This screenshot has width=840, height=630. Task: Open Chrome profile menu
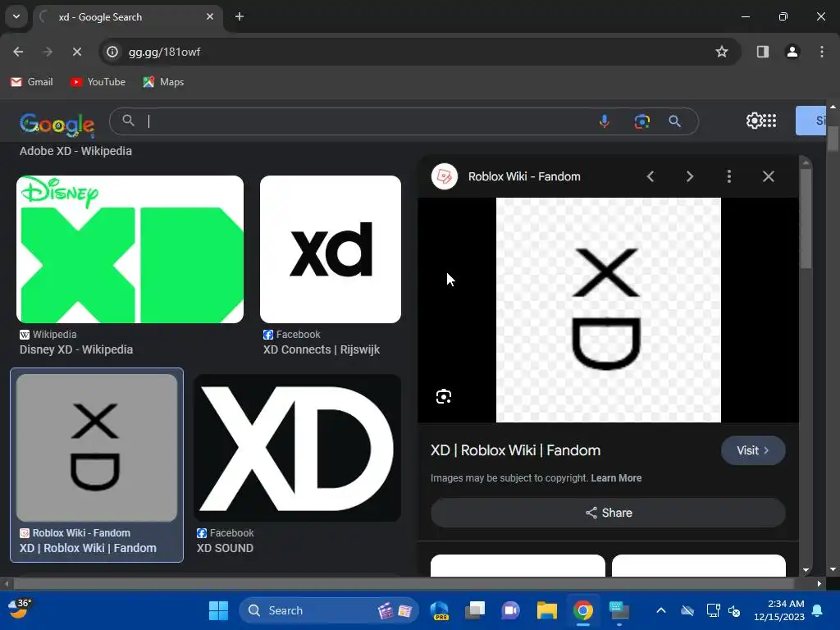click(x=792, y=52)
